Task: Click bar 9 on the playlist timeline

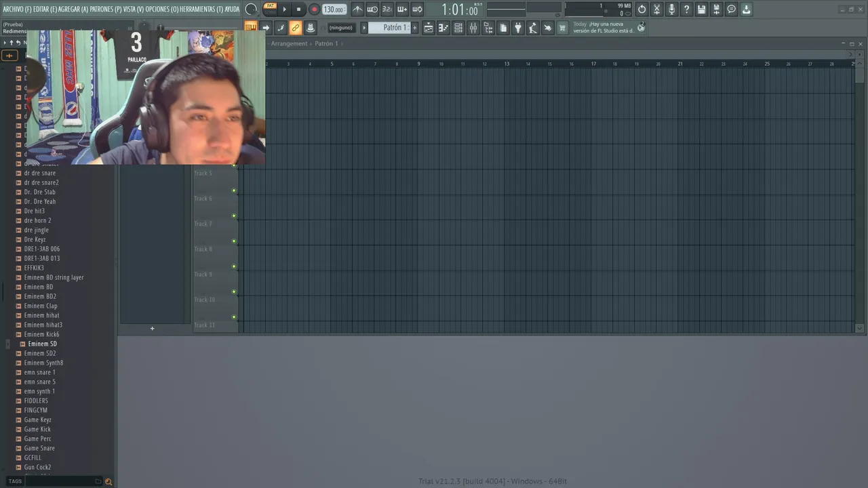Action: click(418, 64)
